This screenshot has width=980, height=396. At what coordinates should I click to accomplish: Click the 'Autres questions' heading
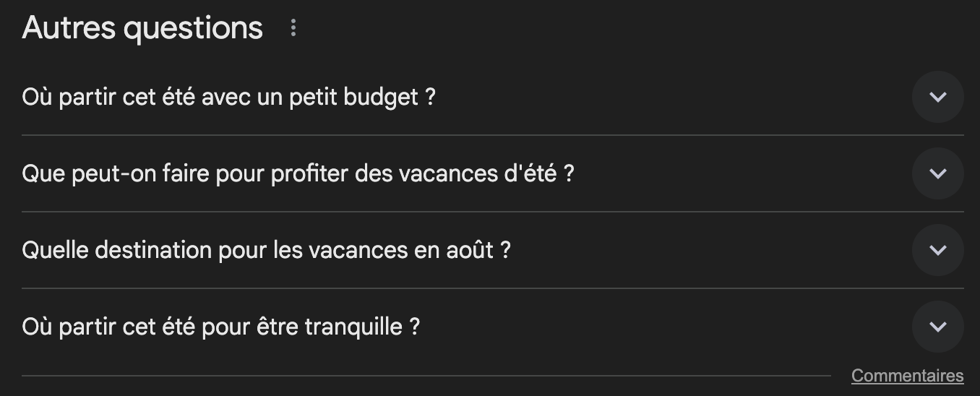click(142, 28)
